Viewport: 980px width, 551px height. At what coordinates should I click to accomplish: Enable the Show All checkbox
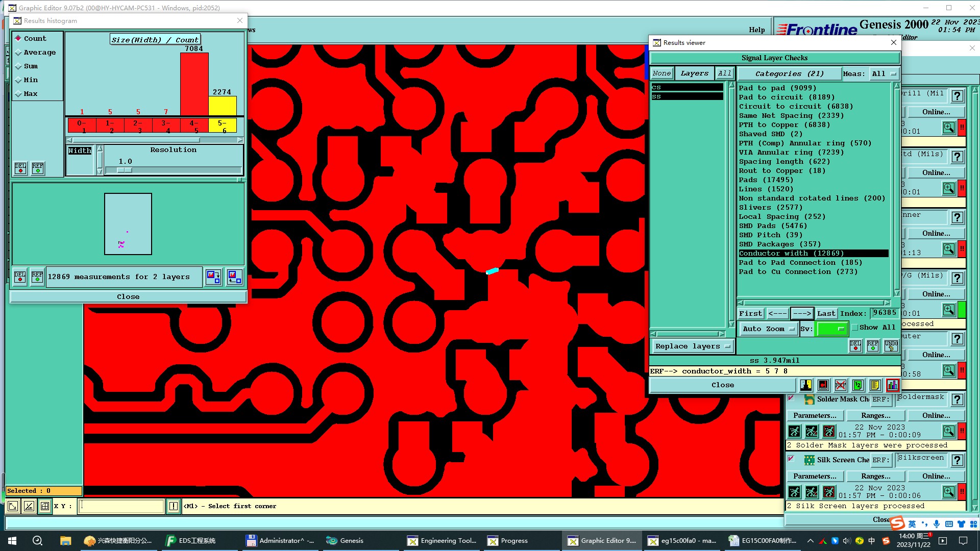coord(855,328)
